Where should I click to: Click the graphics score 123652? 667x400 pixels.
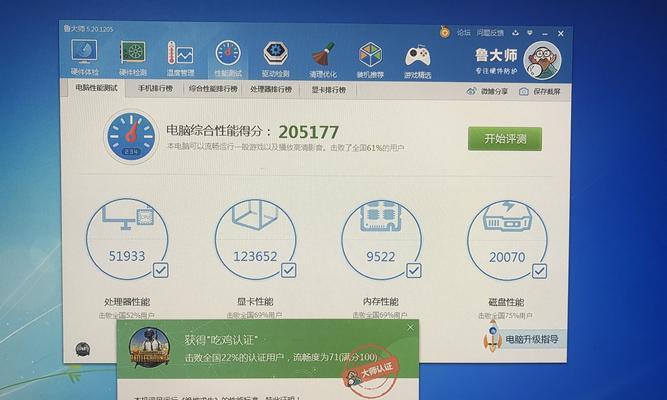[255, 257]
